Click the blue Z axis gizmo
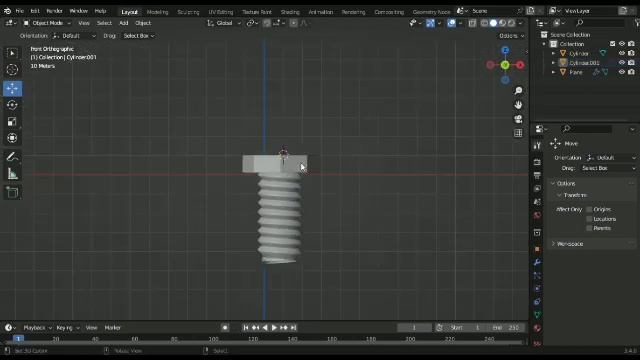Screen dimensions: 640x360 point(505,51)
